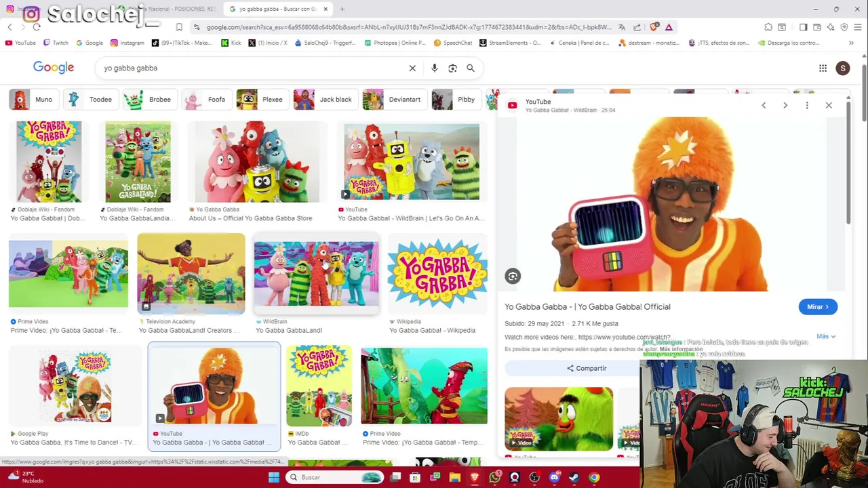Go to previous image in preview panel

click(764, 105)
